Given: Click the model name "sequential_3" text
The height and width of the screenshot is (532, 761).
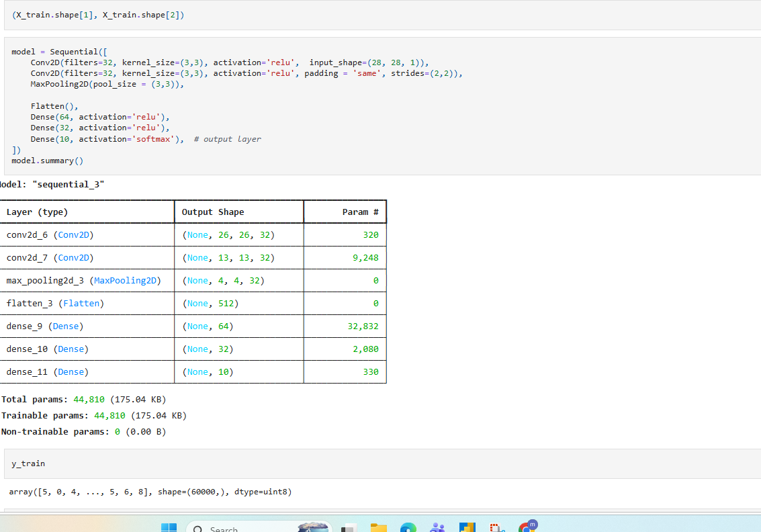Looking at the screenshot, I should coord(69,185).
